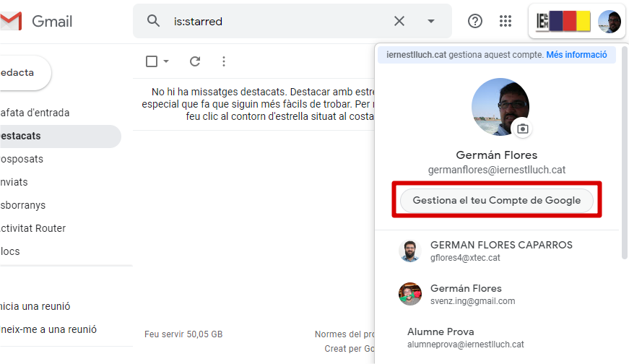Expand the select checkbox dropdown arrow
This screenshot has width=629, height=364.
coord(166,61)
